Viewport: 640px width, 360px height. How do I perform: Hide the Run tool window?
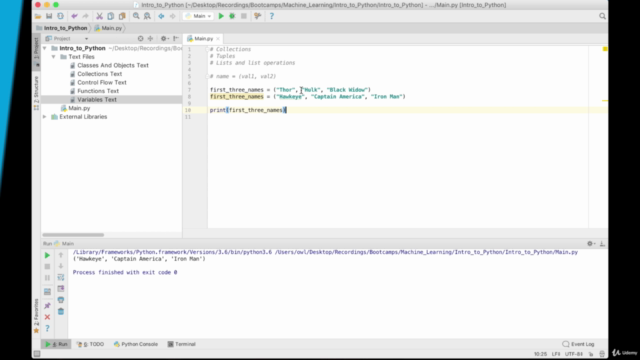pyautogui.click(x=602, y=244)
